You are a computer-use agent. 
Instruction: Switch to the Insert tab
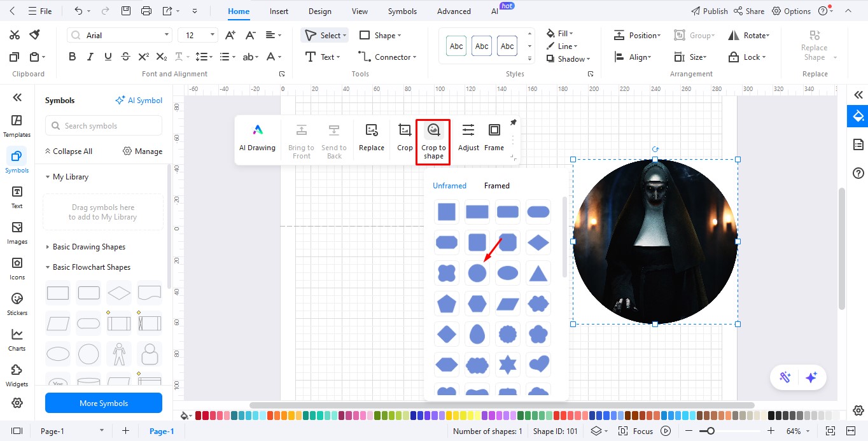[x=279, y=11]
